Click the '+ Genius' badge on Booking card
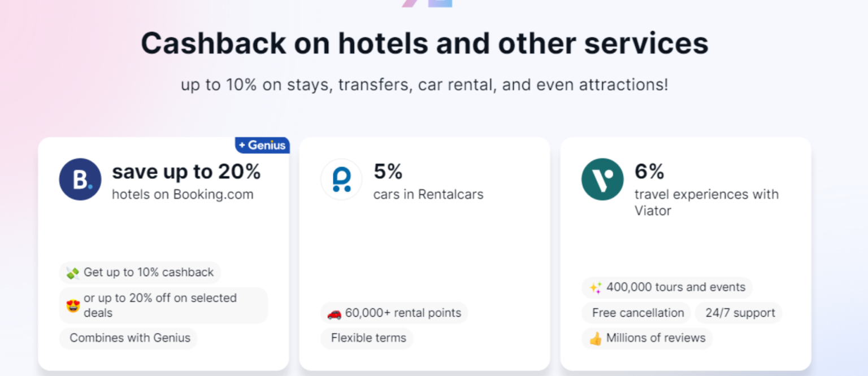Screen dimensions: 868x376 coord(262,145)
